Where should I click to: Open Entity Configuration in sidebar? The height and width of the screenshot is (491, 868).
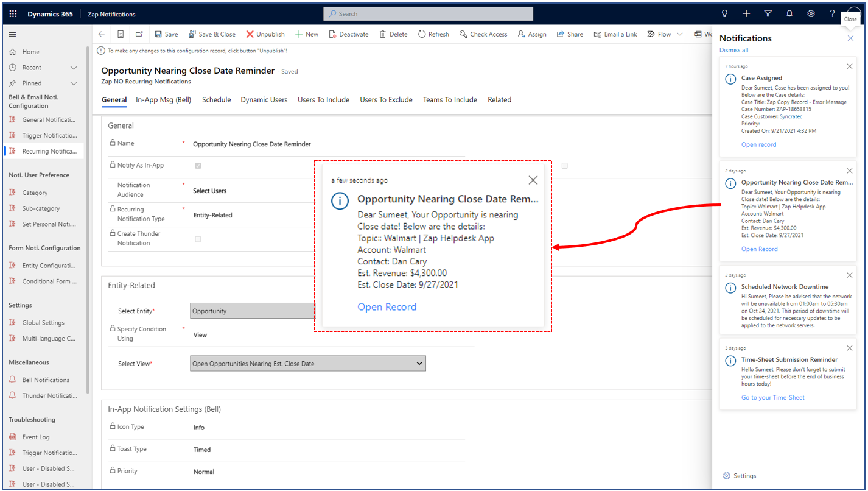pyautogui.click(x=43, y=266)
